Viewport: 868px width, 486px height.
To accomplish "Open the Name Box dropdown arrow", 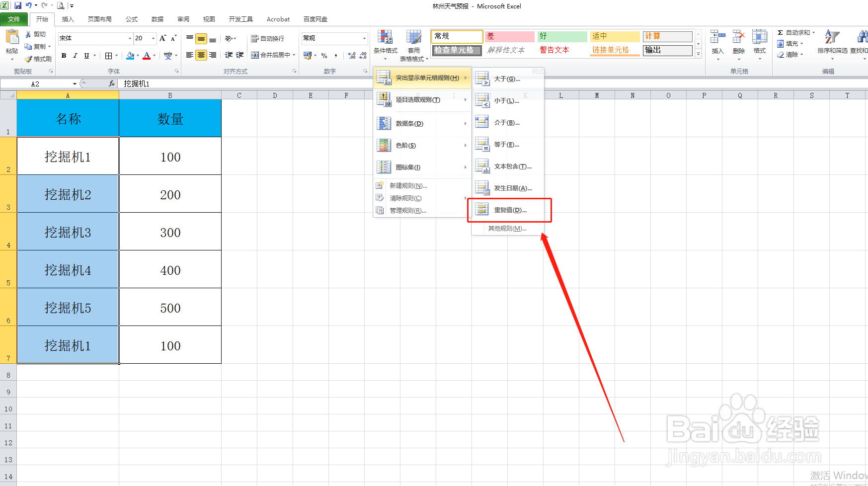I will (75, 84).
